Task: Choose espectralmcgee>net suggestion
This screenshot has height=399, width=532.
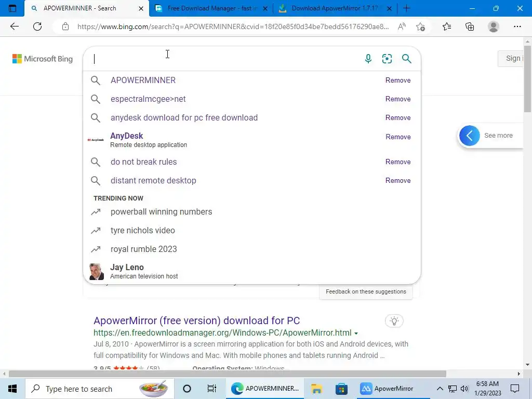Action: (x=148, y=99)
